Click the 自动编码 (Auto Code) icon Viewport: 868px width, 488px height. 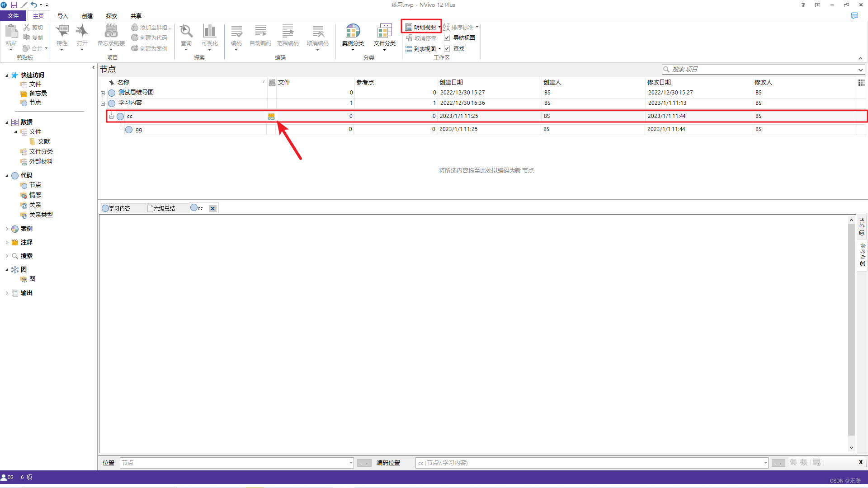pyautogui.click(x=260, y=31)
